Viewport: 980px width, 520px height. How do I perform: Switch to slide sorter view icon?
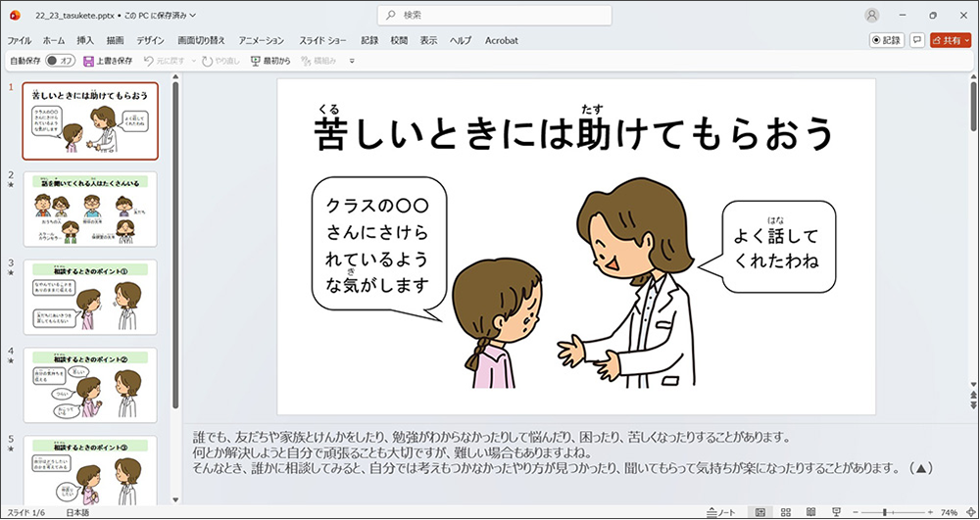point(786,512)
